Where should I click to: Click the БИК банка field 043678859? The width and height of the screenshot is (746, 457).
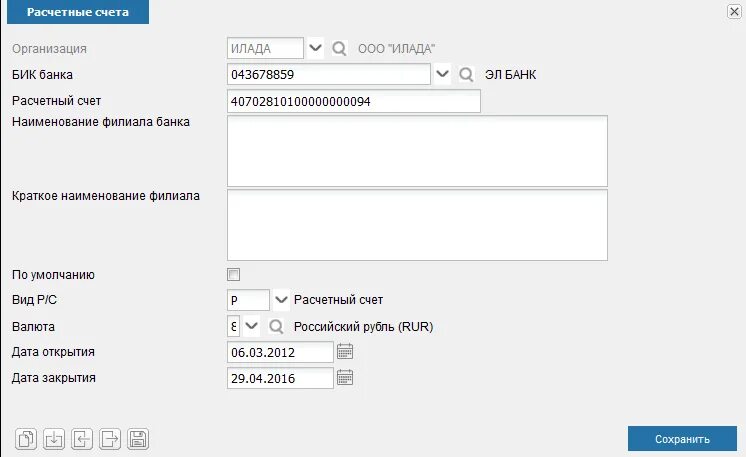click(329, 74)
